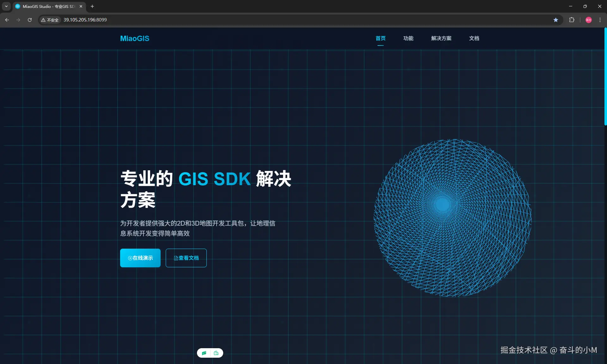The width and height of the screenshot is (607, 364).
Task: Click the MiaoGIS logo link
Action: coord(135,39)
